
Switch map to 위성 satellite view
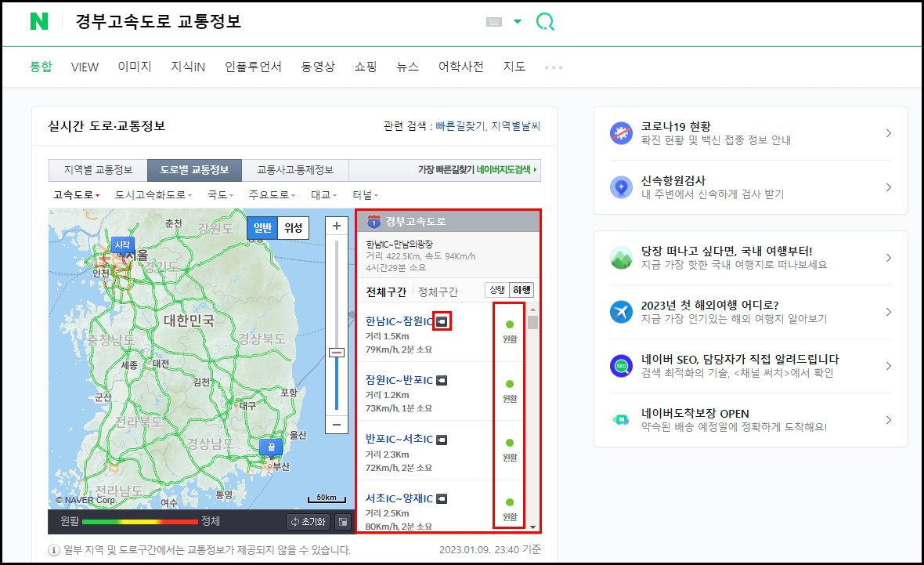293,228
